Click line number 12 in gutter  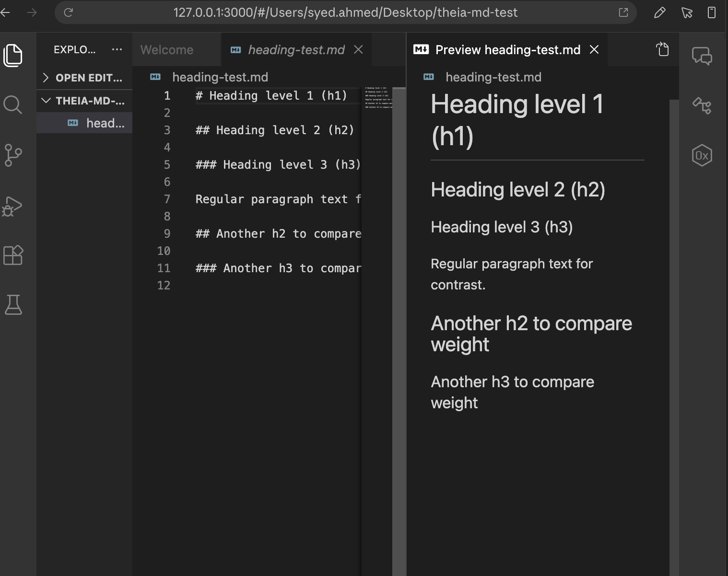coord(164,286)
